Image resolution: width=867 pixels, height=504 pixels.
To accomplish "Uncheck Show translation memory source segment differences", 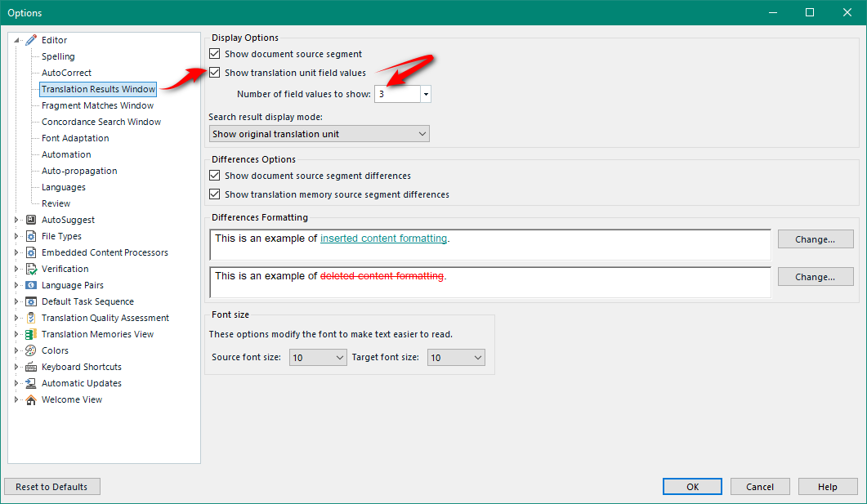I will pos(214,194).
